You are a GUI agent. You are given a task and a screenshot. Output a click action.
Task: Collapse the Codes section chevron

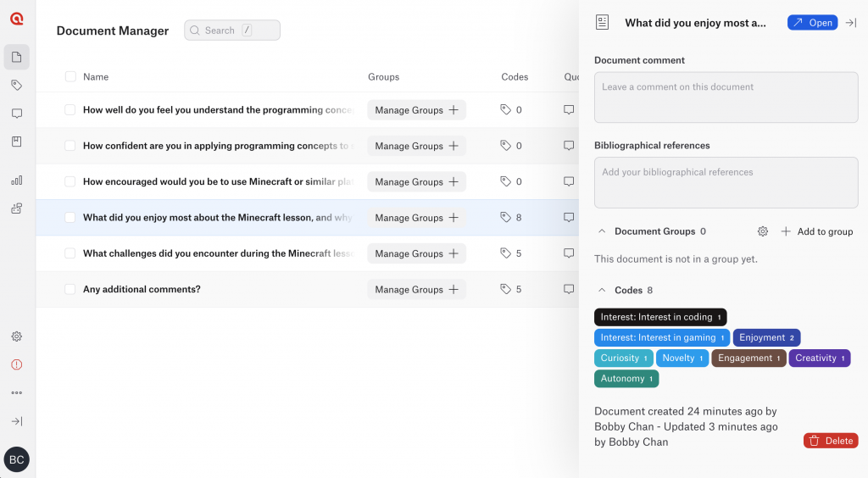[x=602, y=290]
